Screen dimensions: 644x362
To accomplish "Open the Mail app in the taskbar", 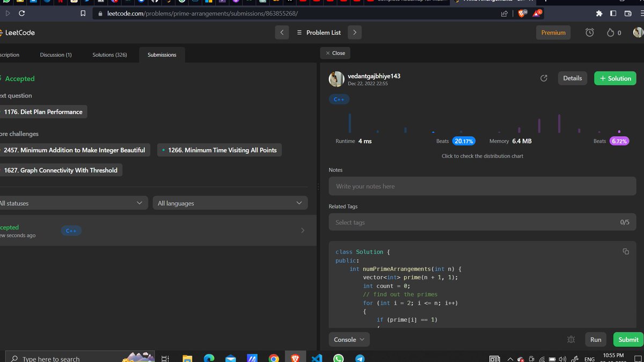I will tap(230, 359).
